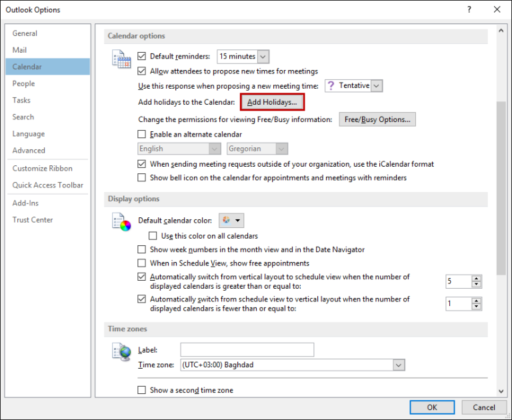Select the Calendar category
The image size is (512, 420).
[48, 67]
